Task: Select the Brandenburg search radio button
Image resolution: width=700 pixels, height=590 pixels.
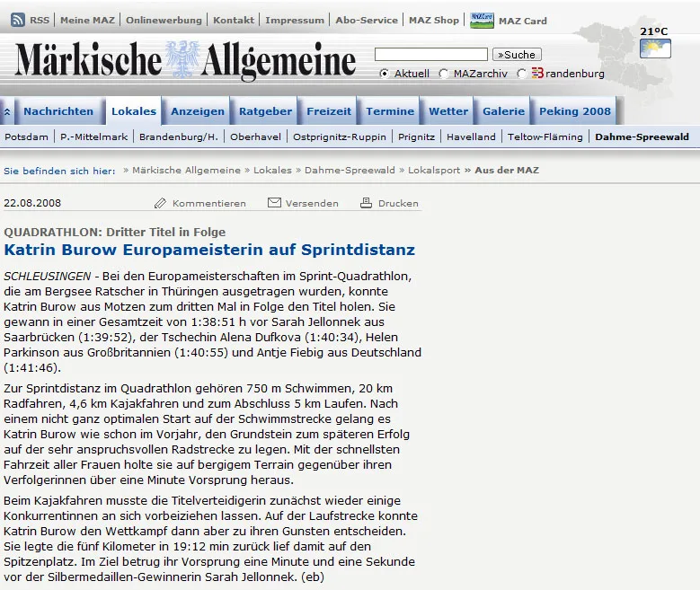Action: tap(521, 74)
